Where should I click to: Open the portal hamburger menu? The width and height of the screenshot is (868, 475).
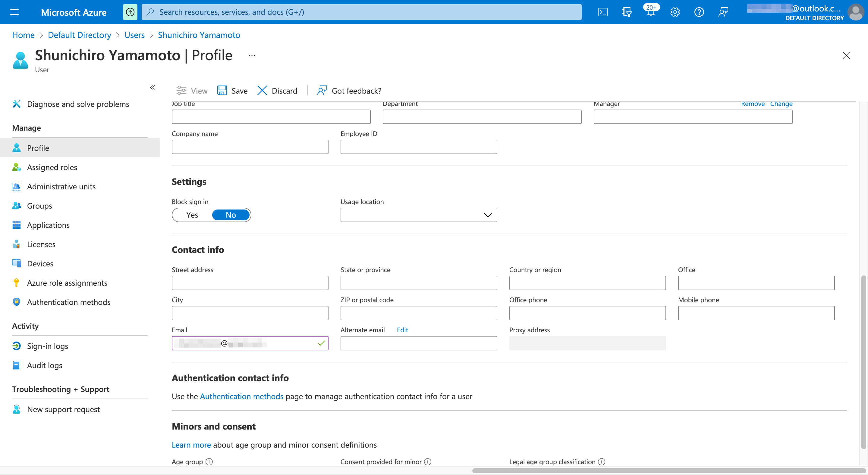[14, 12]
